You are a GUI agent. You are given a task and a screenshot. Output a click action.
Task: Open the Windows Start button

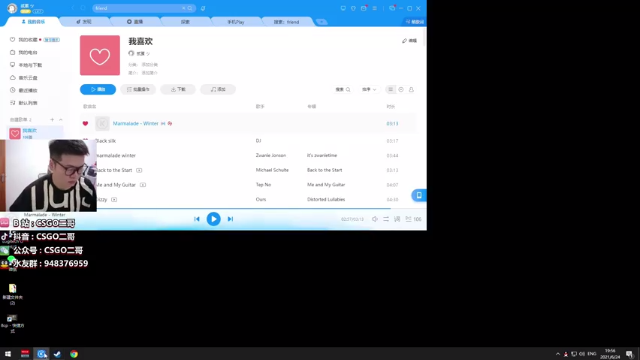pos(8,354)
